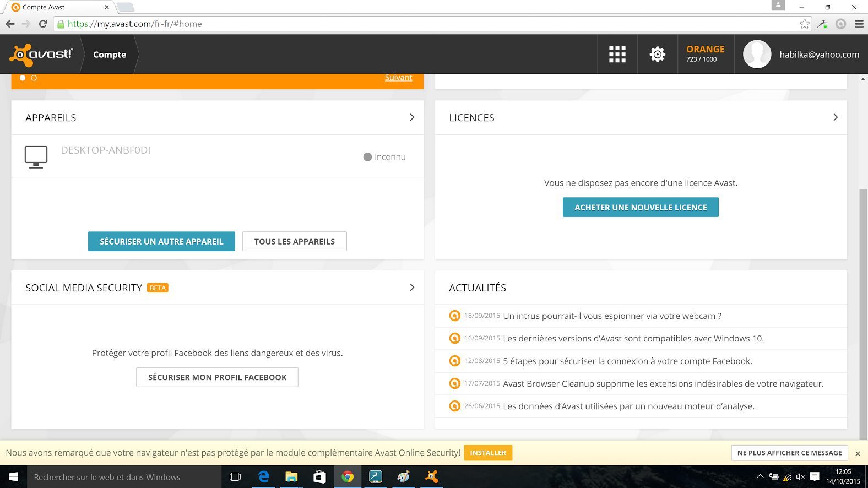The width and height of the screenshot is (868, 488).
Task: Launch Microsoft Edge from taskbar
Action: (x=264, y=477)
